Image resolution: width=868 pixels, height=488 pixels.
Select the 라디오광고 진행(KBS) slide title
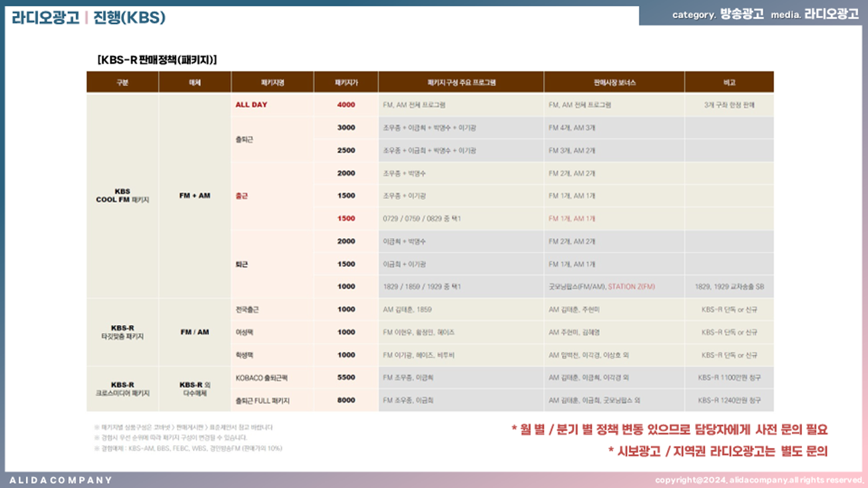(x=88, y=17)
